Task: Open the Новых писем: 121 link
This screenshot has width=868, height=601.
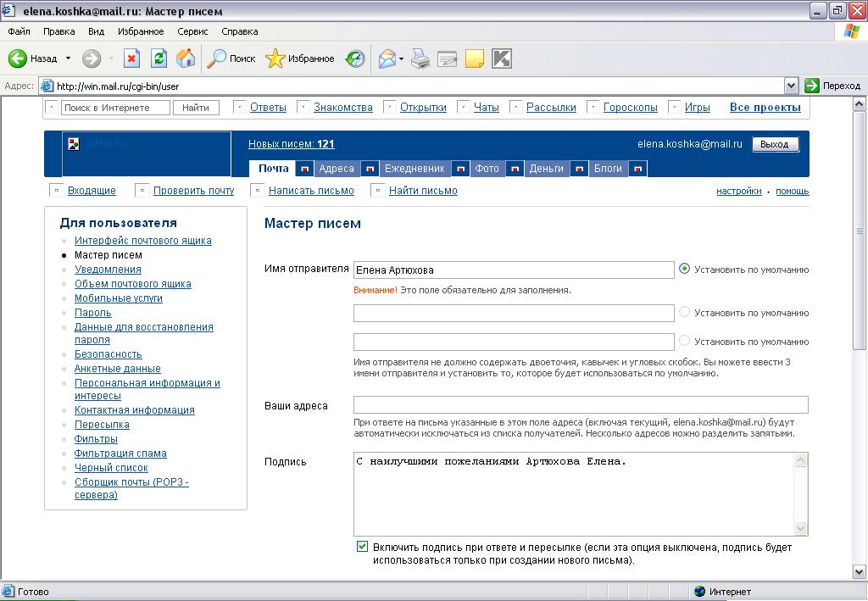Action: (292, 144)
